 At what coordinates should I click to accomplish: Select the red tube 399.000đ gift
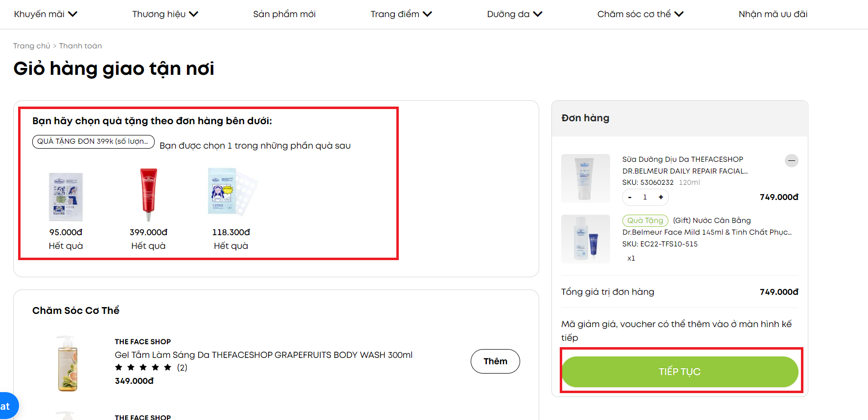pos(148,195)
